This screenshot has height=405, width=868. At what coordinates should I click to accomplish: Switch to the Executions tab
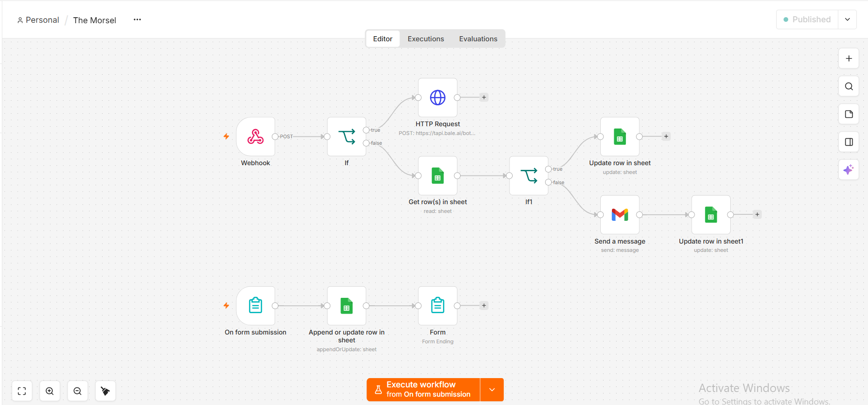(426, 39)
